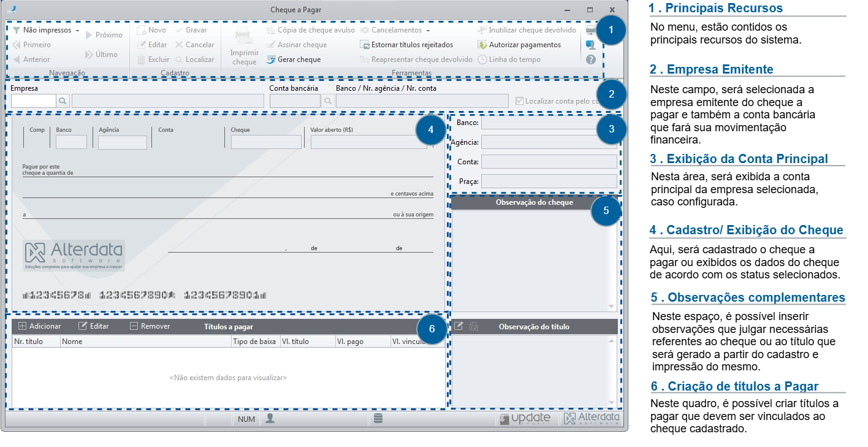868x447 pixels.
Task: Toggle Localizar conta pelo código checkbox
Action: click(x=520, y=101)
